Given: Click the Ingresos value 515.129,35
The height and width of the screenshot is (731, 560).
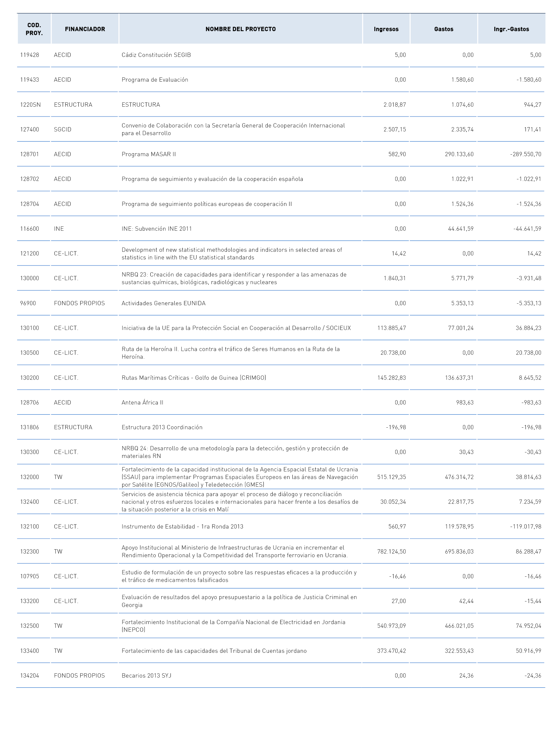Looking at the screenshot, I should click(392, 477).
